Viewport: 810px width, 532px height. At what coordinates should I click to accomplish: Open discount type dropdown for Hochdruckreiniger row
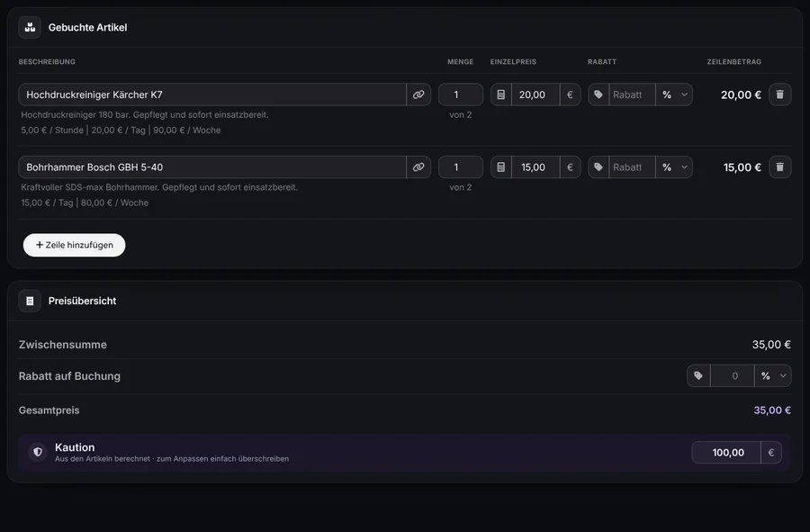click(x=674, y=95)
